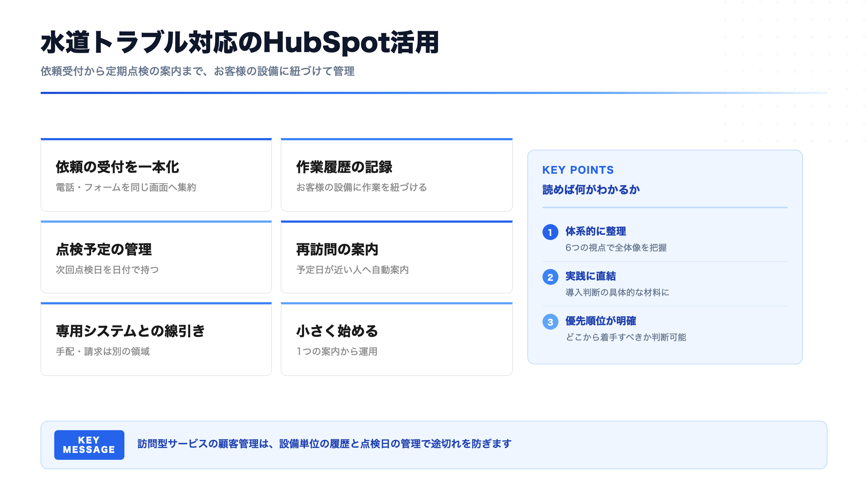Click the key point 優先順位が明確
This screenshot has height=488, width=868.
(x=601, y=321)
